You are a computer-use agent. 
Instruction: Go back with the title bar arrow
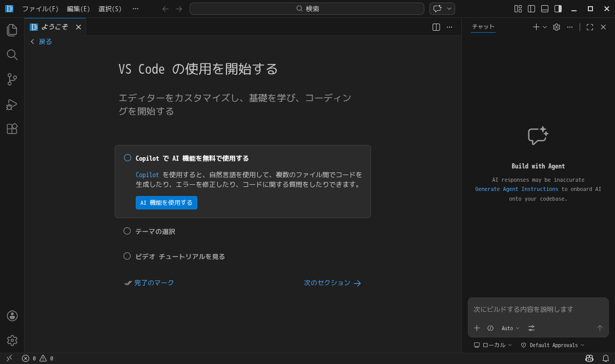(166, 9)
